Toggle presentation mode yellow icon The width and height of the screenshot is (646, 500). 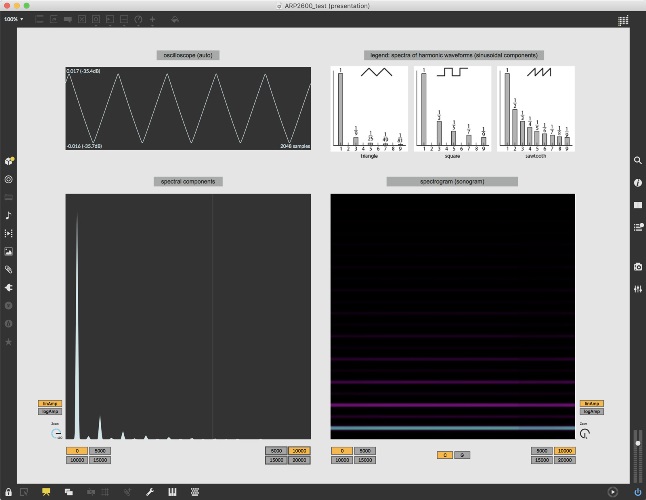[46, 492]
